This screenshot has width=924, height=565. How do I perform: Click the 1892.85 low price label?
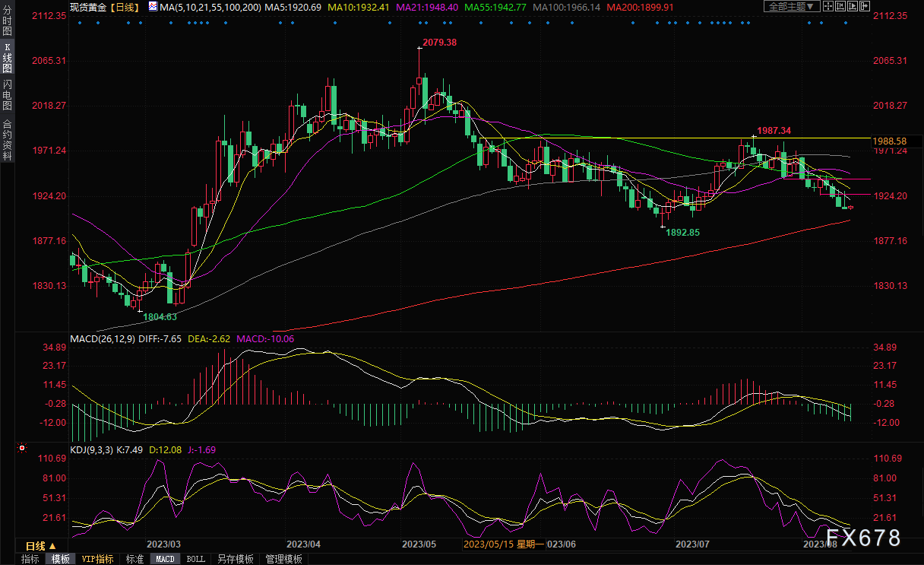682,233
